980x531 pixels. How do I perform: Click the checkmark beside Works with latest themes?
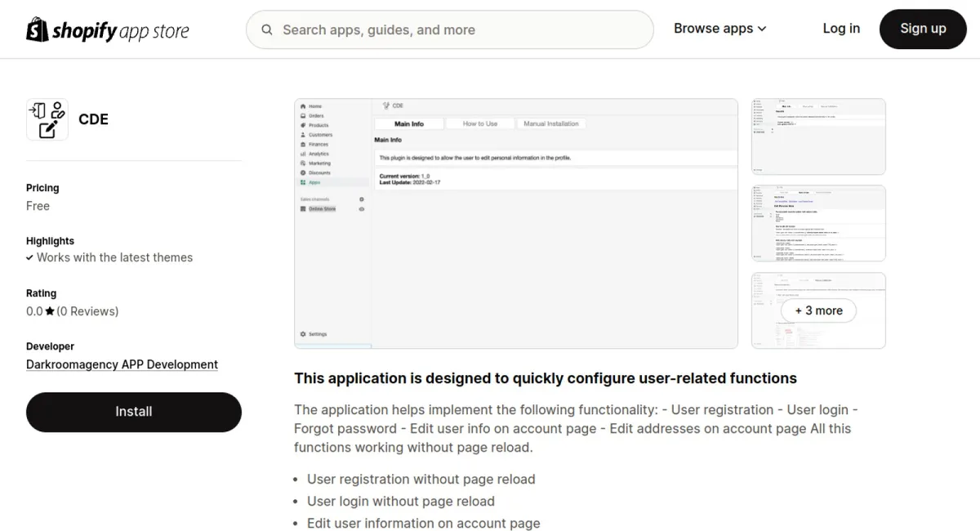tap(30, 257)
